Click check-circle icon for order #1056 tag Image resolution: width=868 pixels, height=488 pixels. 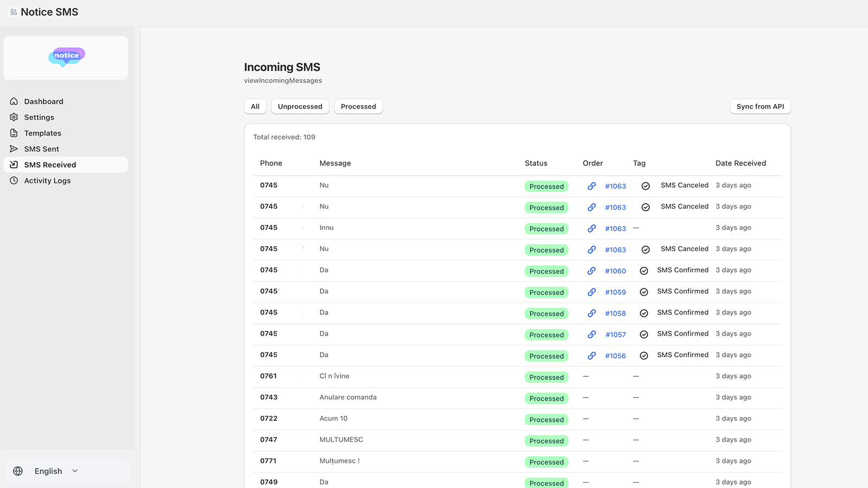[644, 356]
